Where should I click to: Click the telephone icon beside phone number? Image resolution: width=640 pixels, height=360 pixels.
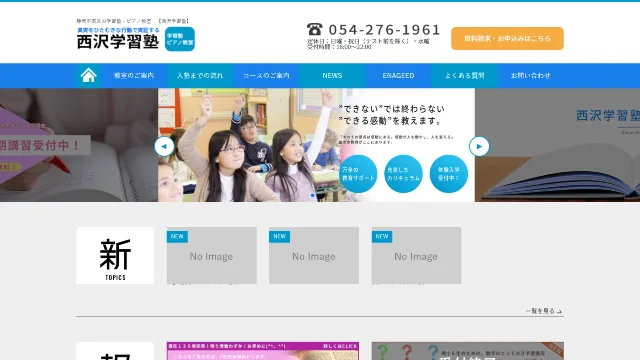[x=315, y=29]
